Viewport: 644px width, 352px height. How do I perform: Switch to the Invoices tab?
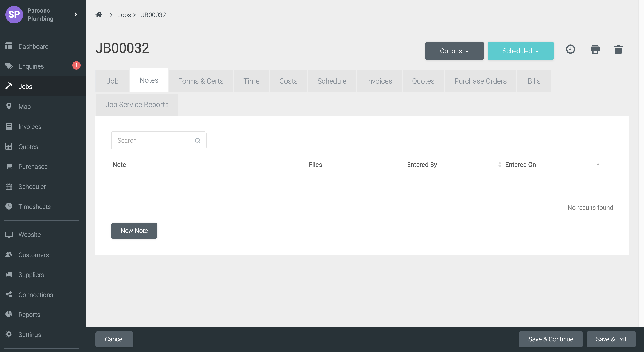pyautogui.click(x=379, y=81)
